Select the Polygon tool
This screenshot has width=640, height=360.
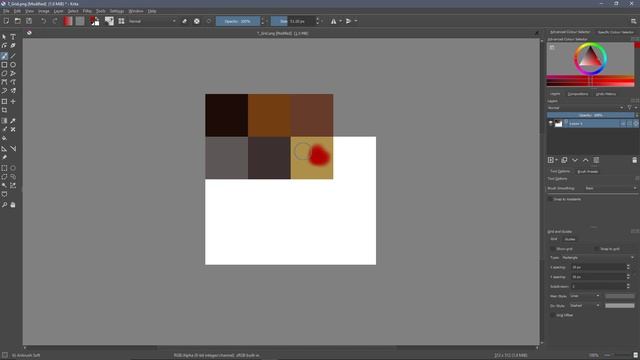click(x=4, y=73)
